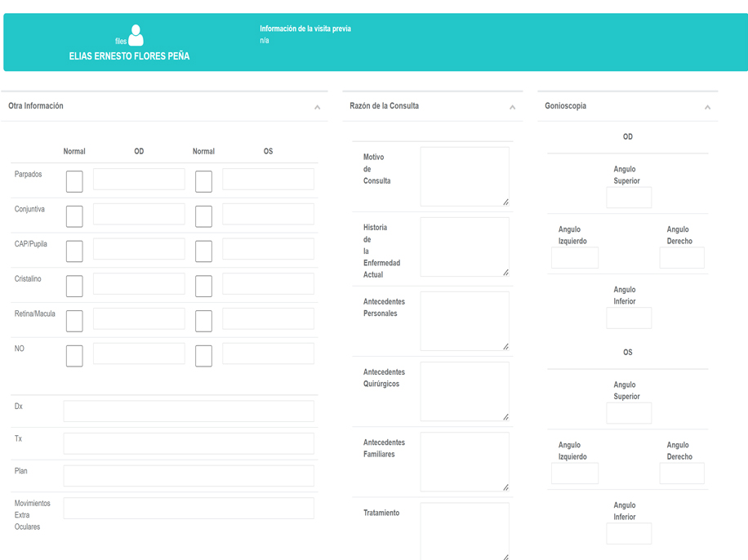Check the OD Normal box for Parpados

[x=74, y=181]
